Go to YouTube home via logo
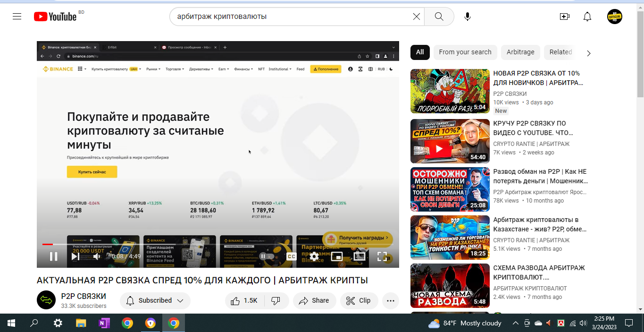The image size is (644, 332). point(55,17)
